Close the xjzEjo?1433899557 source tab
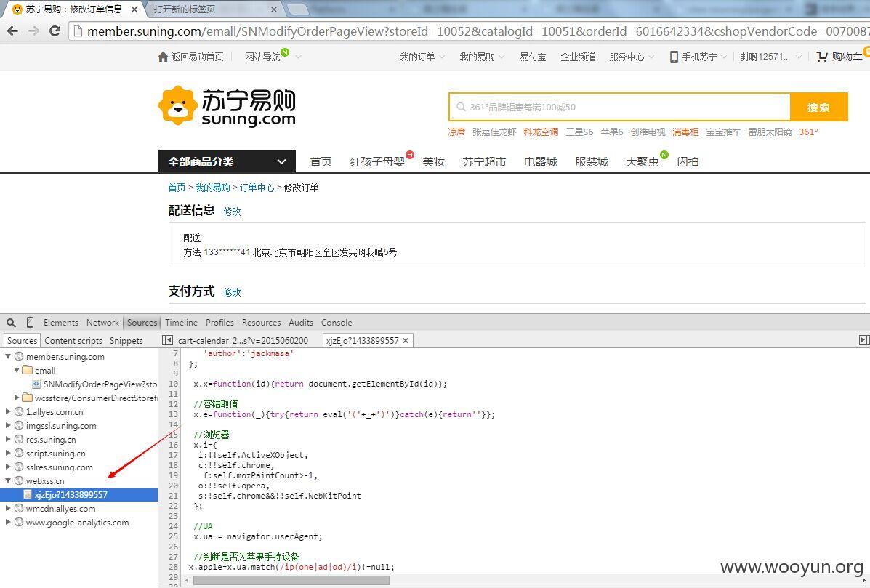The image size is (870, 588). click(406, 341)
